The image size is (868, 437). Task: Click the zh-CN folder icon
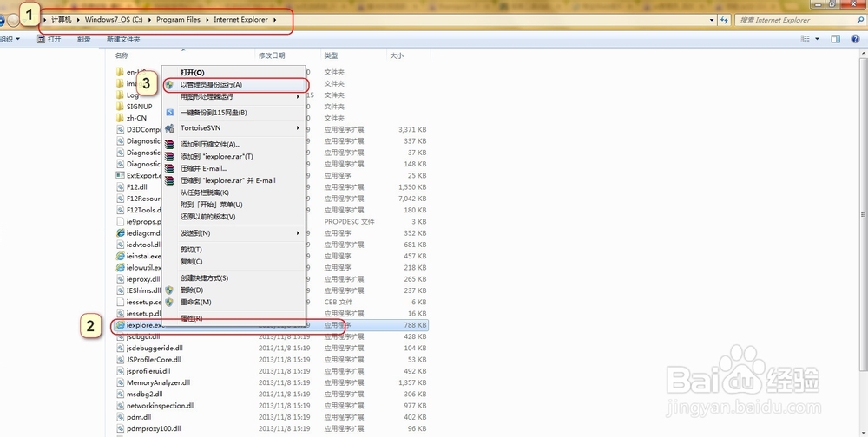tap(120, 118)
